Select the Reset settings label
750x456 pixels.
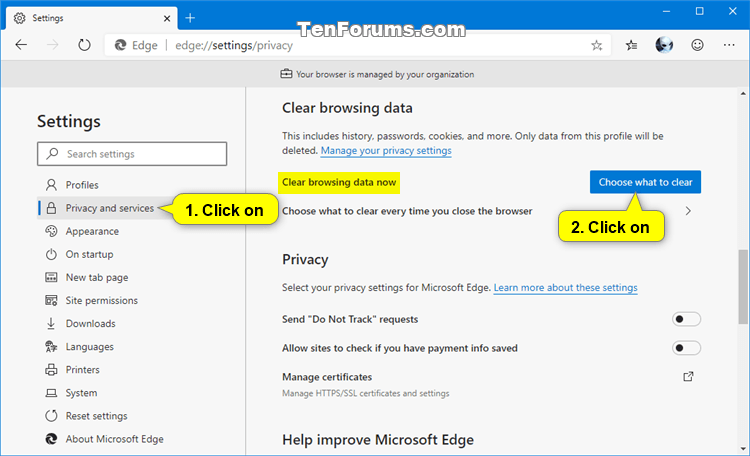point(96,416)
